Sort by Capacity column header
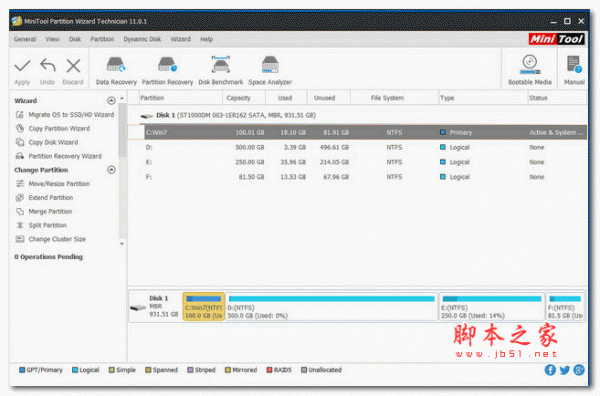 (244, 98)
